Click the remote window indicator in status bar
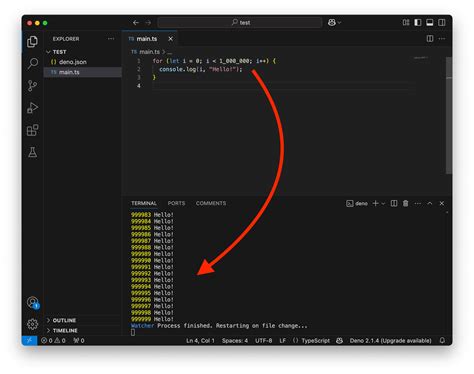474x374 pixels. tap(29, 340)
